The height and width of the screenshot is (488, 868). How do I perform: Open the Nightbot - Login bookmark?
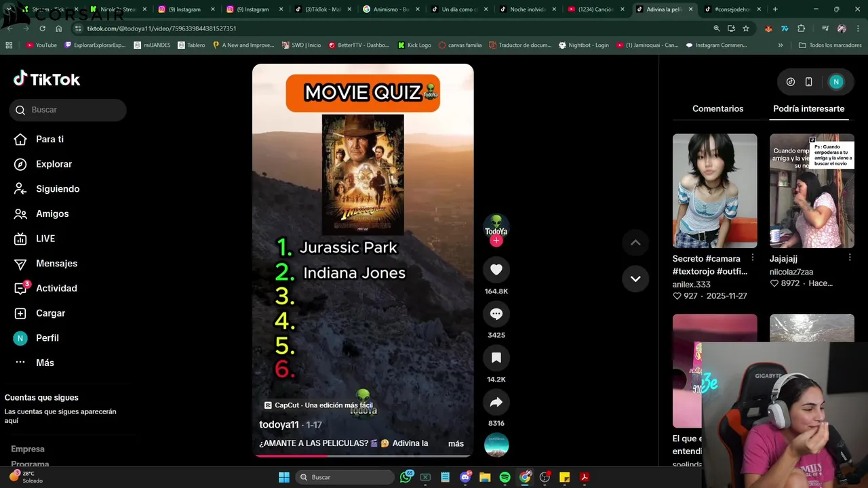pos(583,45)
